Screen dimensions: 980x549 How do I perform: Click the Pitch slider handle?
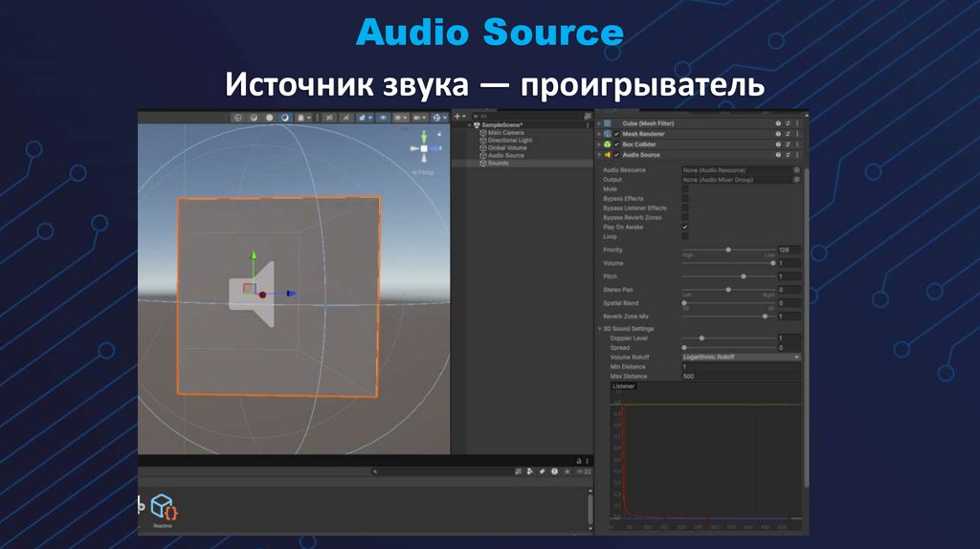pyautogui.click(x=743, y=276)
